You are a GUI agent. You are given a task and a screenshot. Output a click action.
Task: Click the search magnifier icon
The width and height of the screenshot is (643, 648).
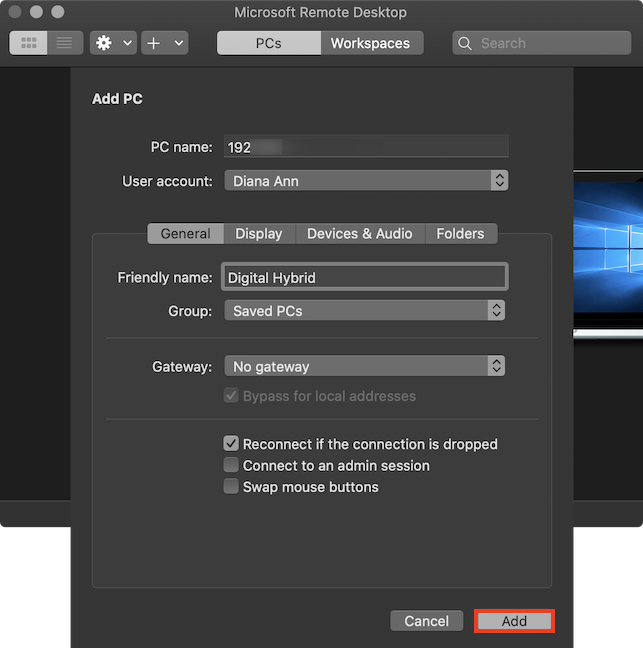click(465, 43)
